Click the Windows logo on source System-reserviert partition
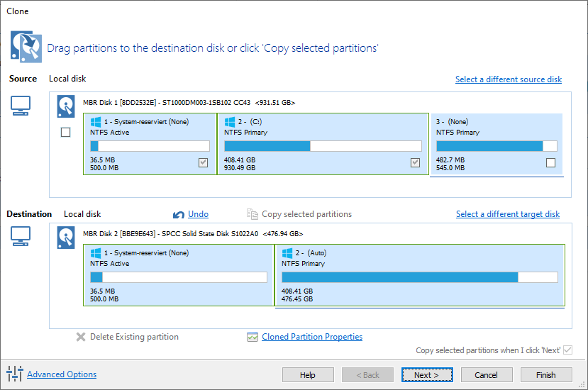The image size is (588, 390). (x=96, y=121)
